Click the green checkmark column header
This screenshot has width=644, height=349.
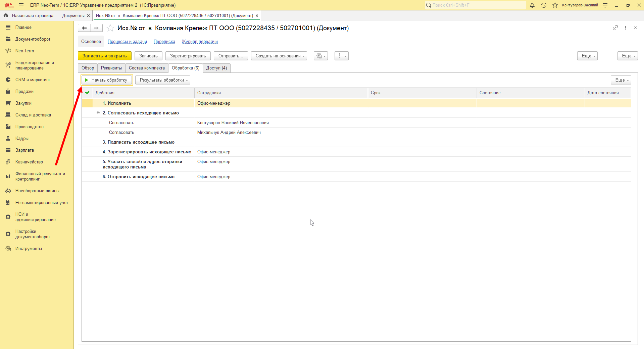point(87,93)
